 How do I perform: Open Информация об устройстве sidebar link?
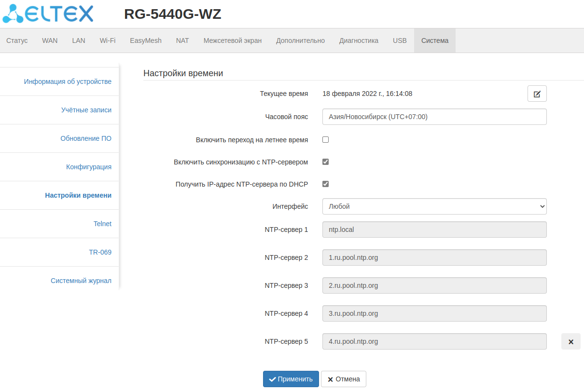68,81
